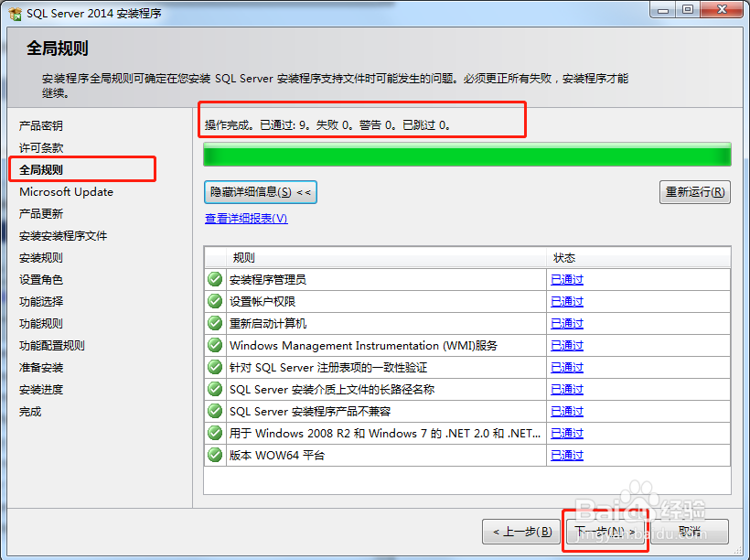The image size is (750, 560).
Task: Open 已通过 link for 重新启动计算机
Action: (x=567, y=324)
